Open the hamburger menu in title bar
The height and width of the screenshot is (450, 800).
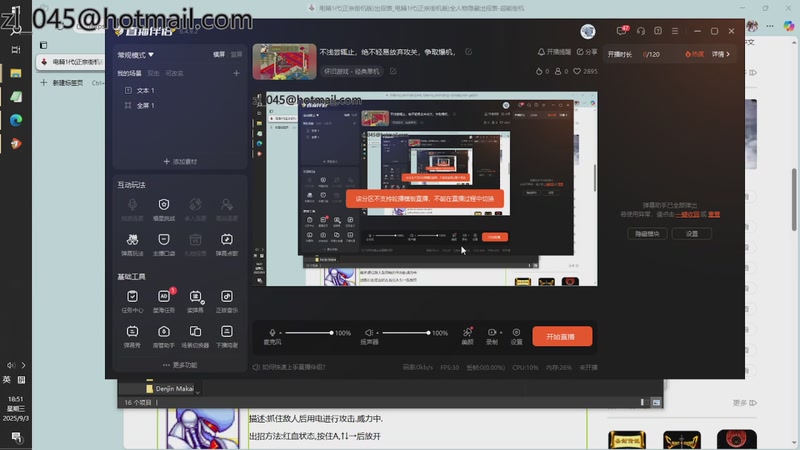(675, 31)
